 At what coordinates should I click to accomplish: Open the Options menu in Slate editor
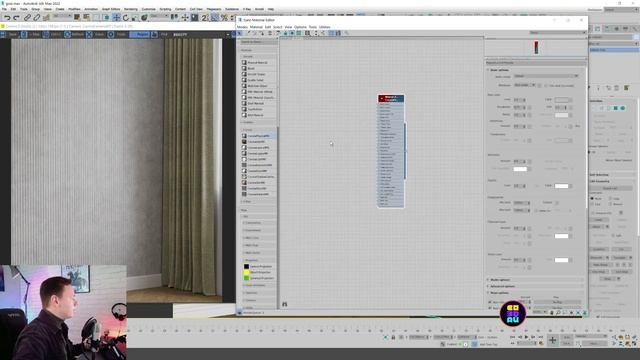(x=300, y=27)
